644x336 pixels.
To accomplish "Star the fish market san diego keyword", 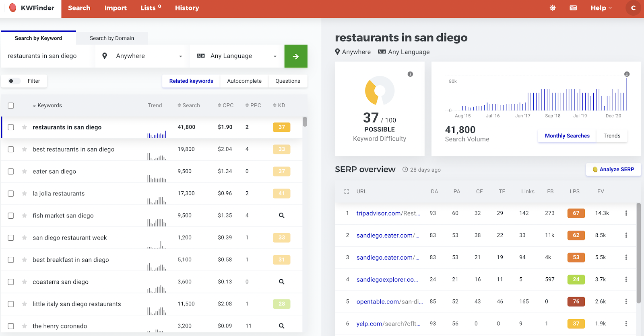I will pos(25,216).
